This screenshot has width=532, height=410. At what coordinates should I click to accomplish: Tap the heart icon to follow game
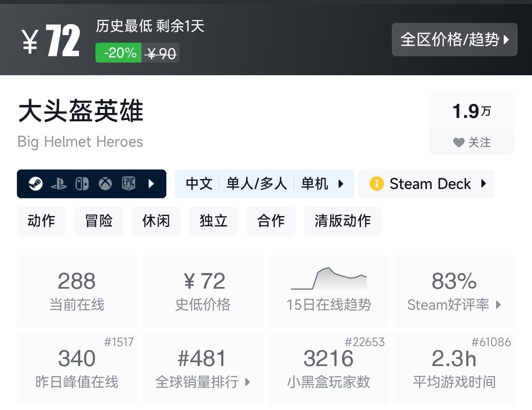pos(459,142)
